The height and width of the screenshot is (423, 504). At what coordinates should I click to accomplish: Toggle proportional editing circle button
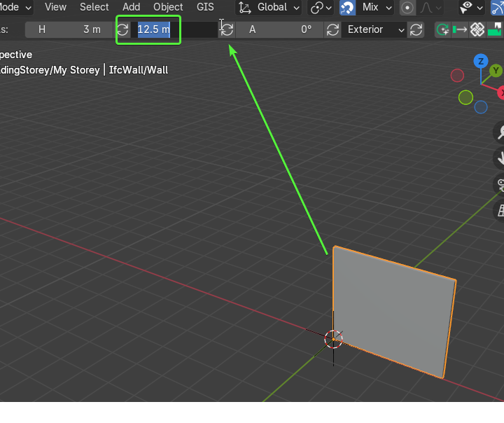pos(407,8)
